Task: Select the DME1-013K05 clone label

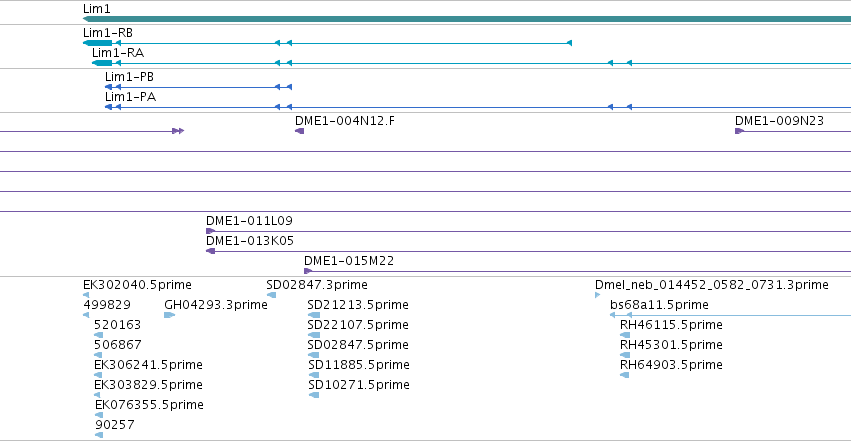Action: (x=250, y=241)
